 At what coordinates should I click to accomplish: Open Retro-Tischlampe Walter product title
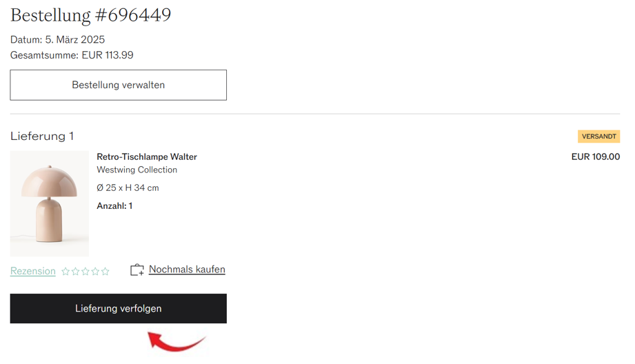(x=147, y=156)
